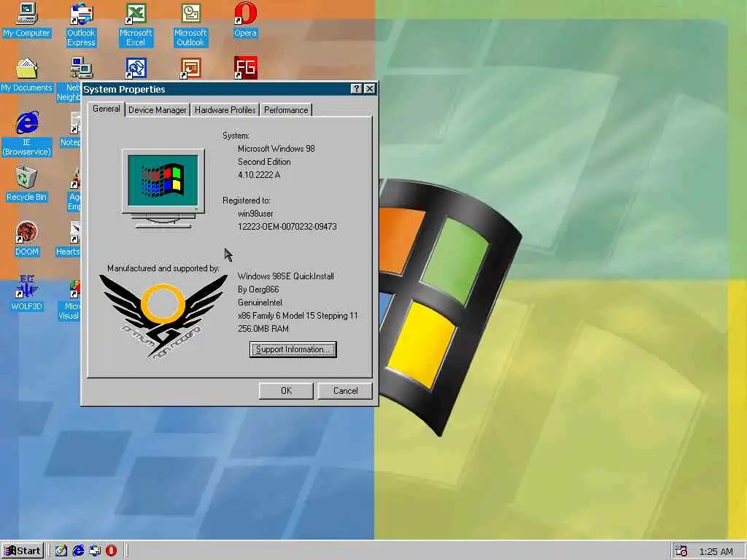Click the text Windows 98SE QuickInstall
The height and width of the screenshot is (560, 747).
(x=286, y=276)
